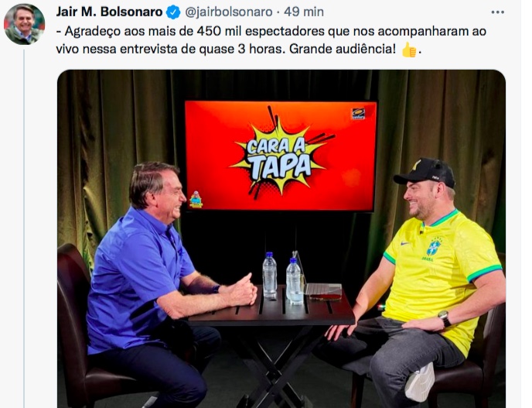Click the channel logo in TV screen corner

[x=359, y=114]
